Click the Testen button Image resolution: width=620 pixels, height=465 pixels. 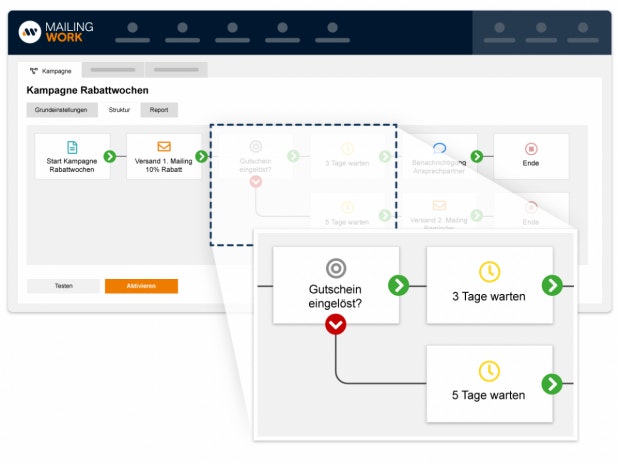point(63,286)
